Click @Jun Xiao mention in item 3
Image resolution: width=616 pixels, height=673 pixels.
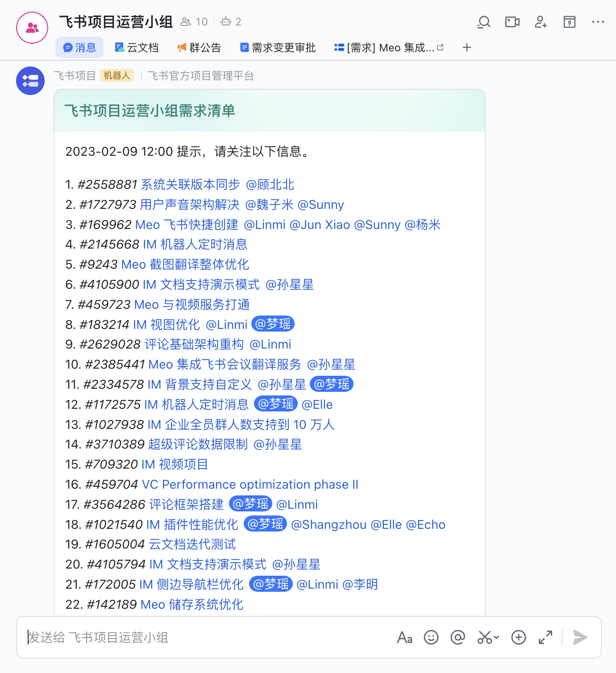(x=320, y=224)
